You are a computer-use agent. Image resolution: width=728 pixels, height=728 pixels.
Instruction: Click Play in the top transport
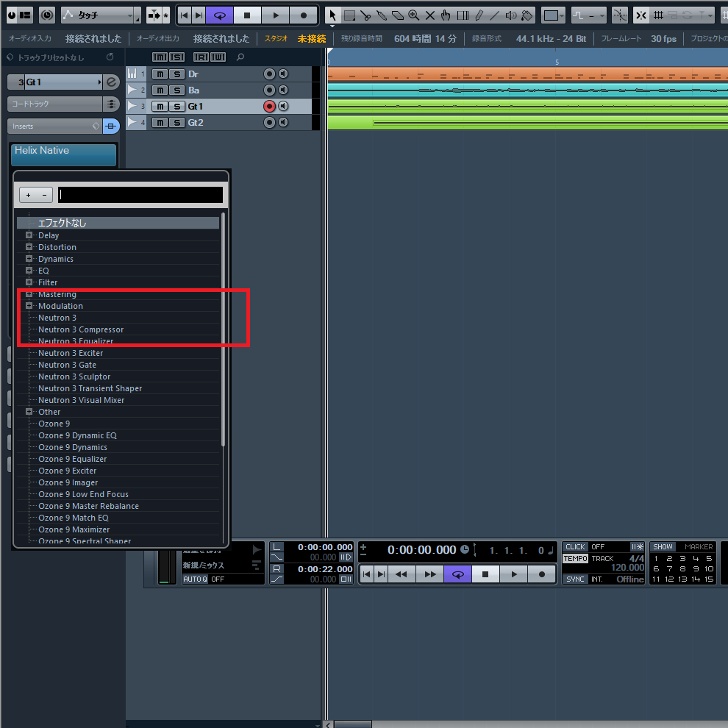pos(275,15)
